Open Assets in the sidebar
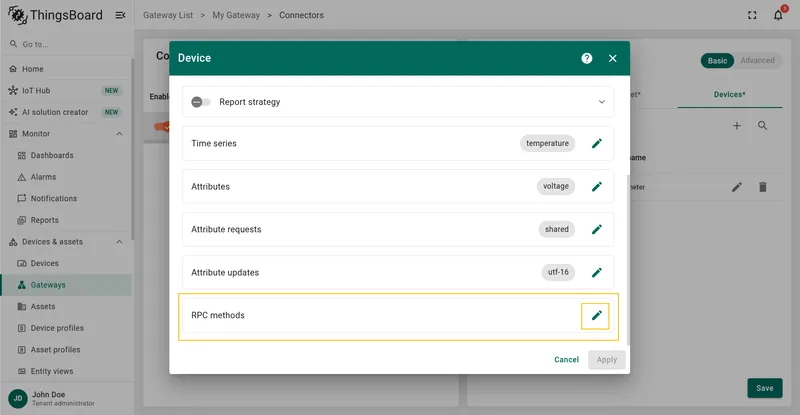This screenshot has height=415, width=800. click(x=66, y=306)
